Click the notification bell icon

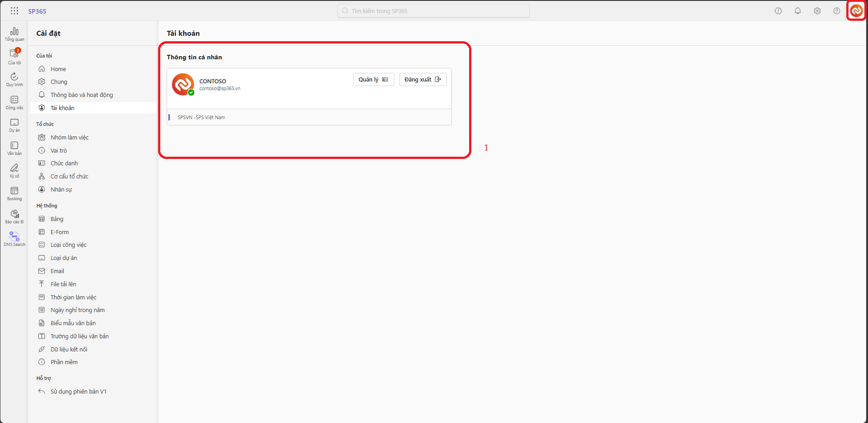797,11
